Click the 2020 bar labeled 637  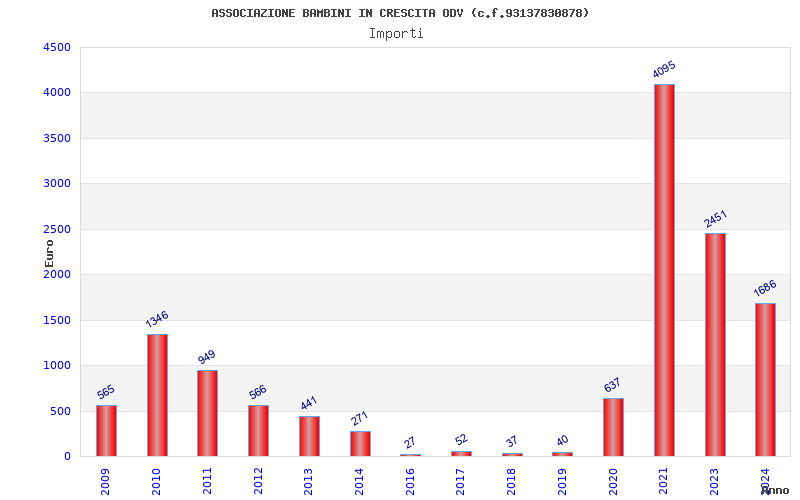click(613, 428)
